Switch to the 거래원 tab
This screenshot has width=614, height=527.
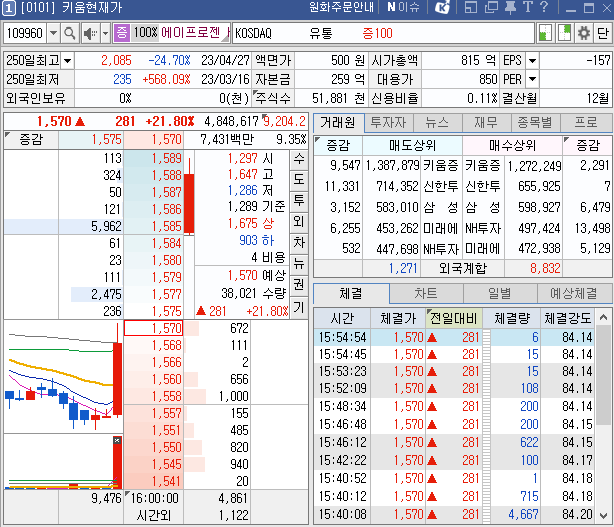point(339,123)
